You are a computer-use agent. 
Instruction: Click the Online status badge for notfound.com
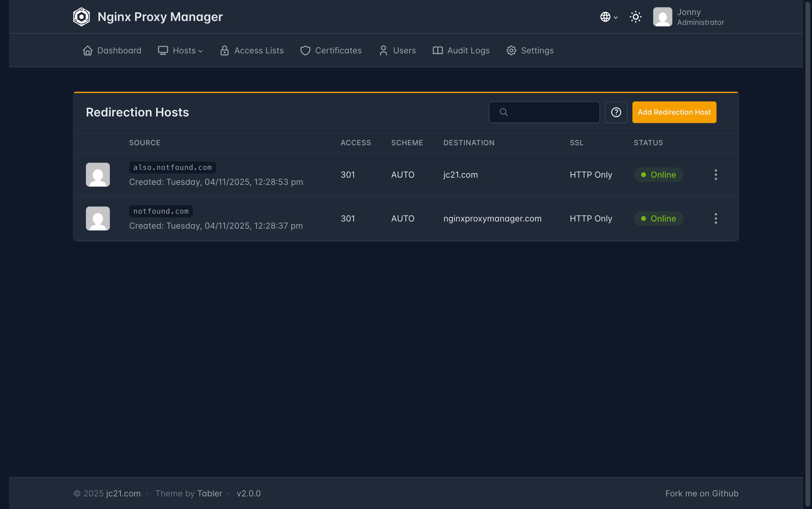tap(658, 218)
